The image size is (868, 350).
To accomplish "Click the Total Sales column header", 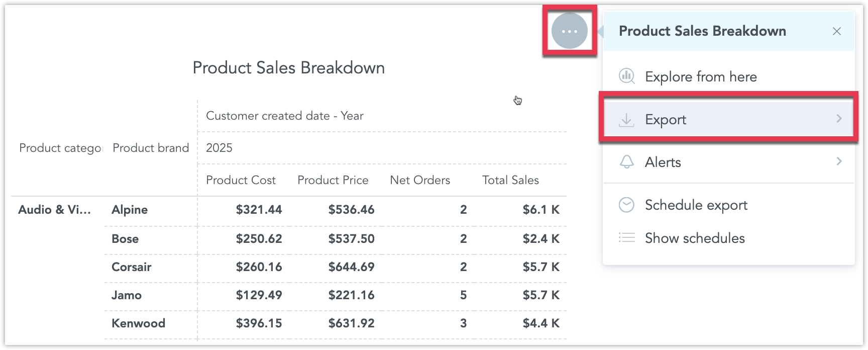I will click(x=510, y=180).
